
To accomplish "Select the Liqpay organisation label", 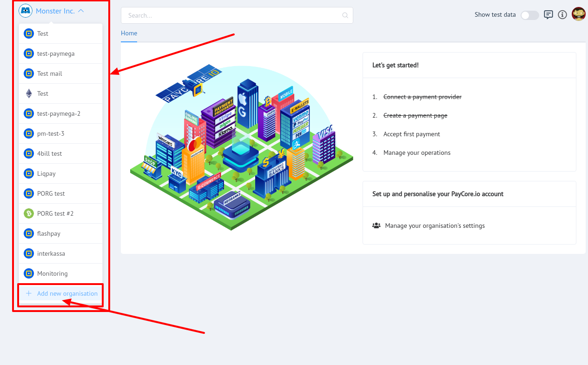I will coord(46,173).
